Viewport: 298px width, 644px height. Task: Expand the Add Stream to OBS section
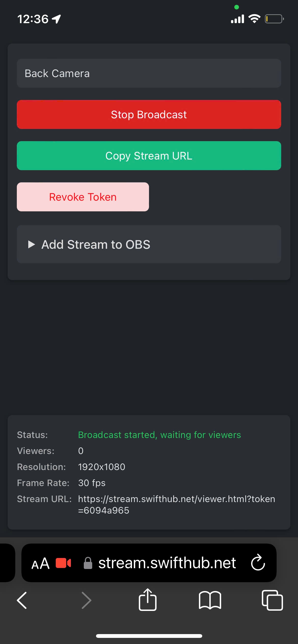pos(149,244)
